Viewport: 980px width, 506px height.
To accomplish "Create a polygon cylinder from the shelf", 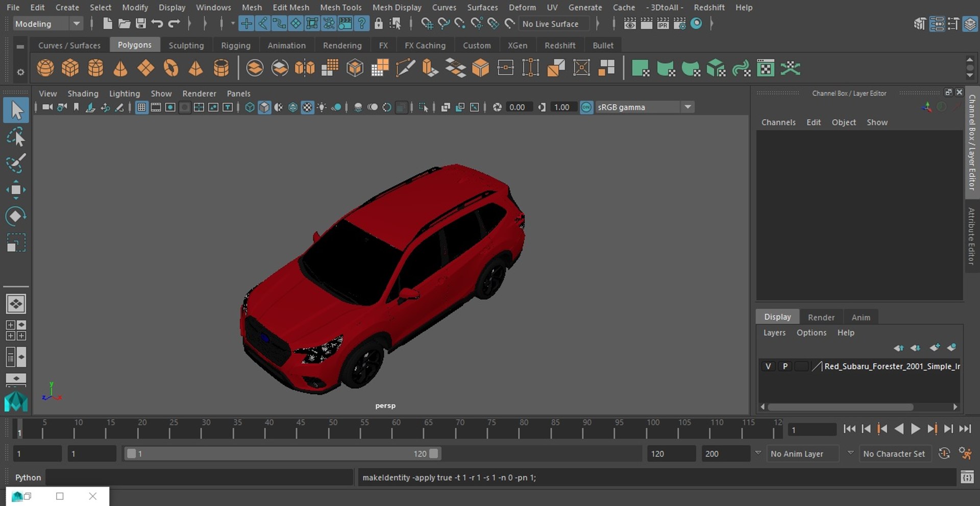I will coord(95,68).
